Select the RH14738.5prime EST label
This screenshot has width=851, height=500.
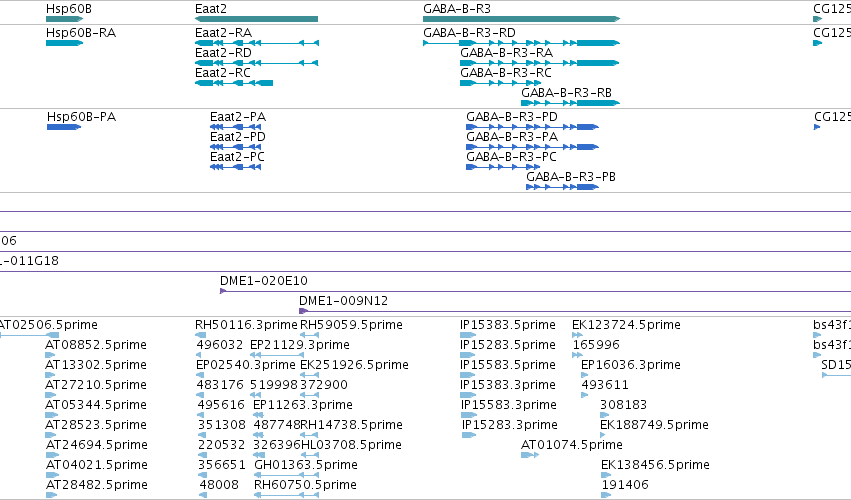coord(352,425)
